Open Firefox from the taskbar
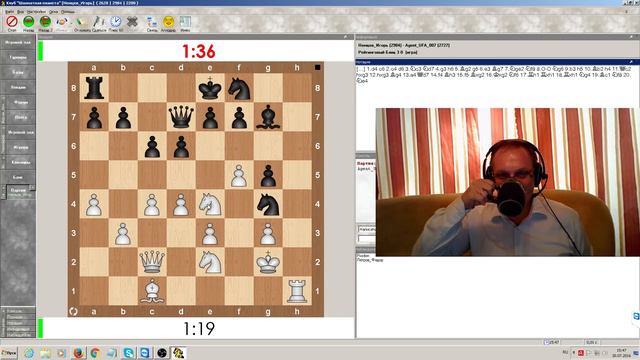Image resolution: width=640 pixels, height=360 pixels. pos(78,353)
